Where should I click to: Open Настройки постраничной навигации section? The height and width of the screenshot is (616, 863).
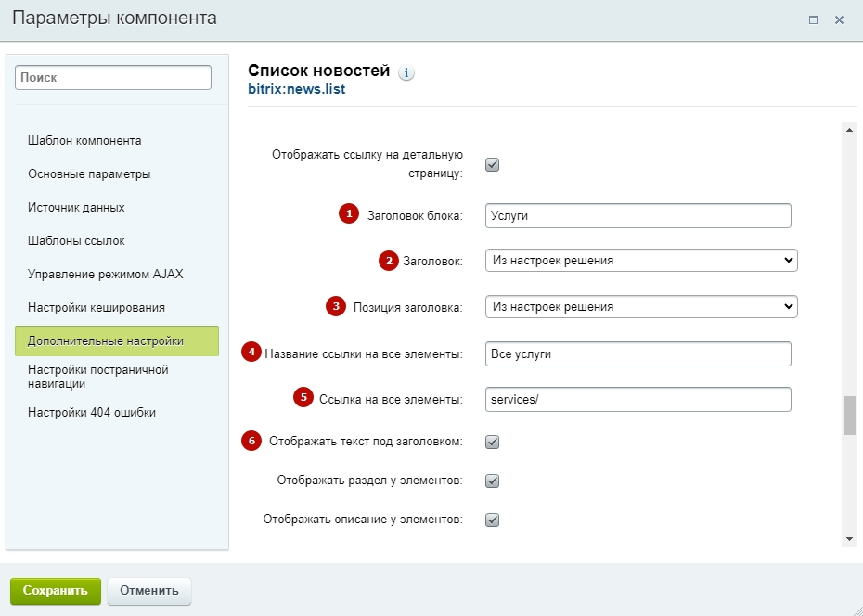98,377
